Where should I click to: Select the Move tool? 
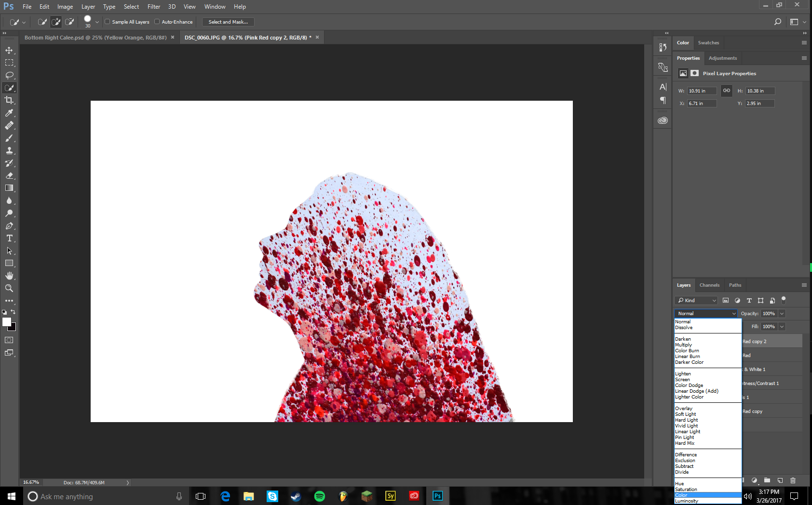(9, 50)
